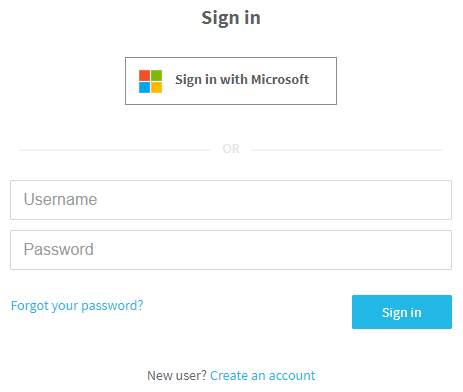
Task: Click the blue square of Microsoft logo
Action: point(144,87)
